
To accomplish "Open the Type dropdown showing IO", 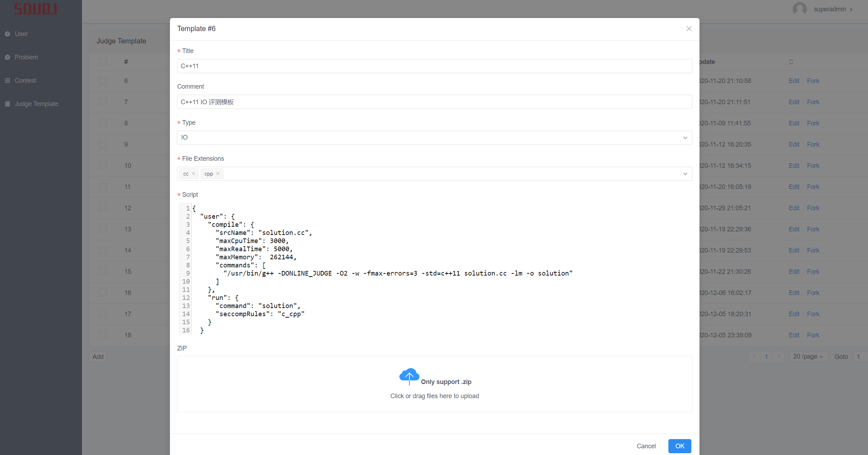I will [x=434, y=137].
